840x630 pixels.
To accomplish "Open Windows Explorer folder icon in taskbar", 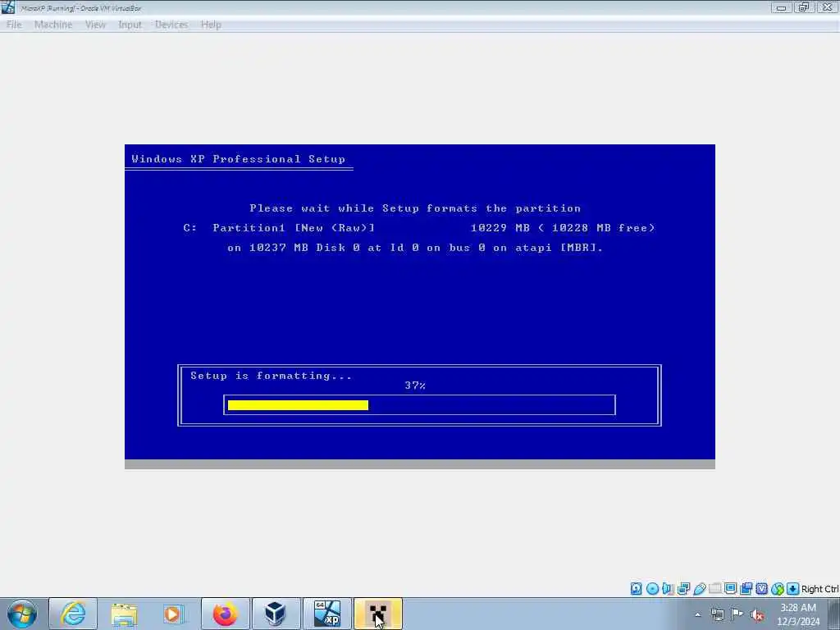I will click(x=124, y=614).
